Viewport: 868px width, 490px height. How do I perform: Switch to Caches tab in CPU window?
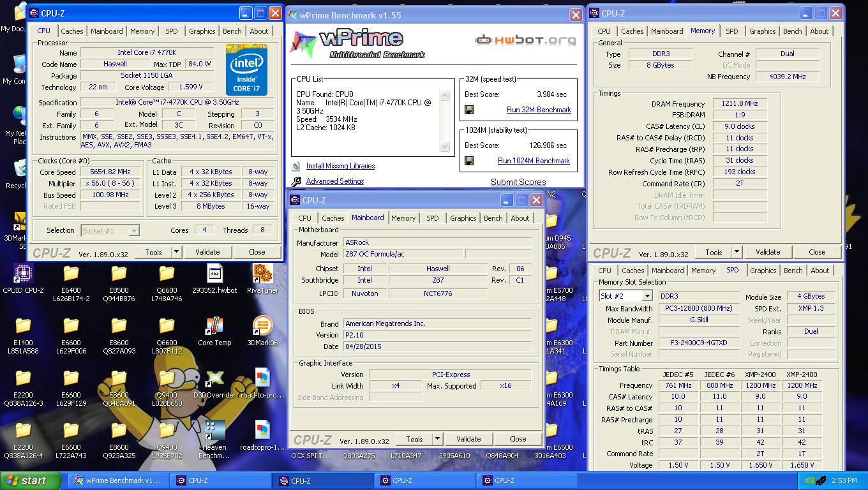72,31
